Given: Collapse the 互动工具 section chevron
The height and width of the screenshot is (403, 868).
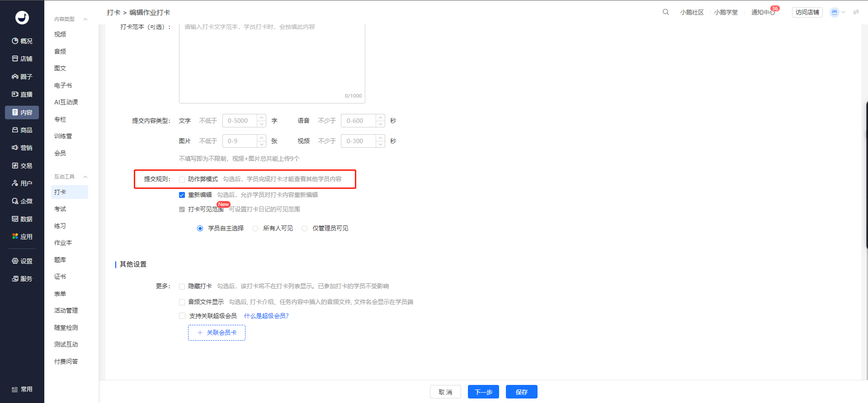Looking at the screenshot, I should 85,177.
